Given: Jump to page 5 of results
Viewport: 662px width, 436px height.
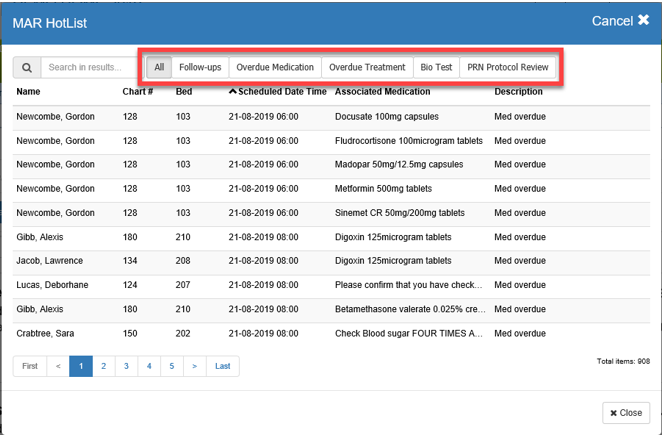Looking at the screenshot, I should click(172, 366).
